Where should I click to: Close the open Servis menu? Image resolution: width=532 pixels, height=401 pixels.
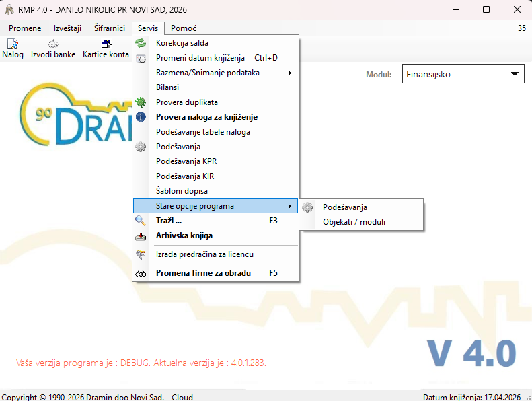148,28
